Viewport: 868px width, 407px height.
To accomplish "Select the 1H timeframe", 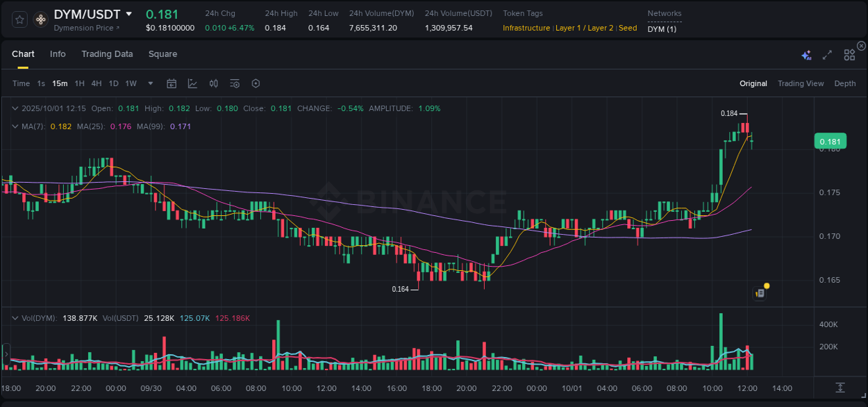I will 79,83.
